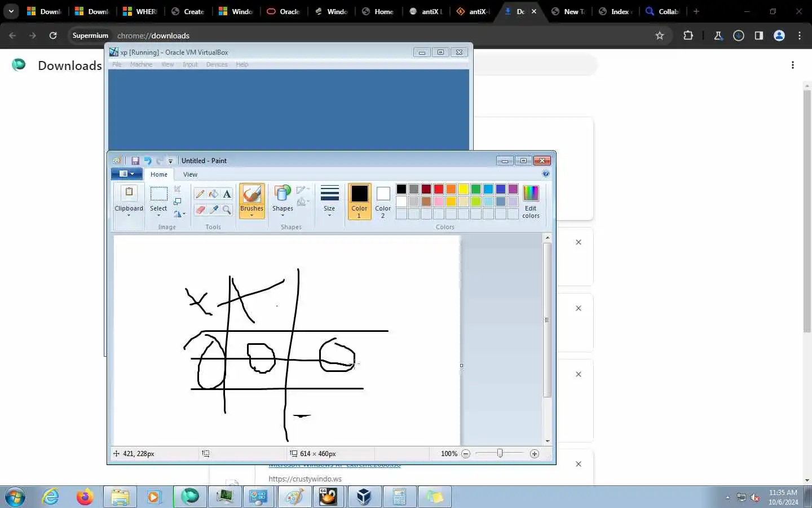Viewport: 812px width, 508px height.
Task: Switch to the Home ribbon tab
Action: (158, 174)
